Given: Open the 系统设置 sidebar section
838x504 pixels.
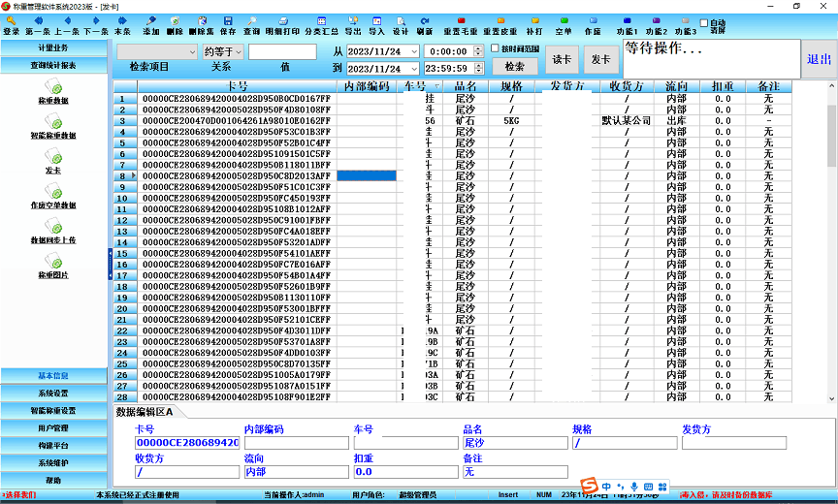Looking at the screenshot, I should click(53, 394).
